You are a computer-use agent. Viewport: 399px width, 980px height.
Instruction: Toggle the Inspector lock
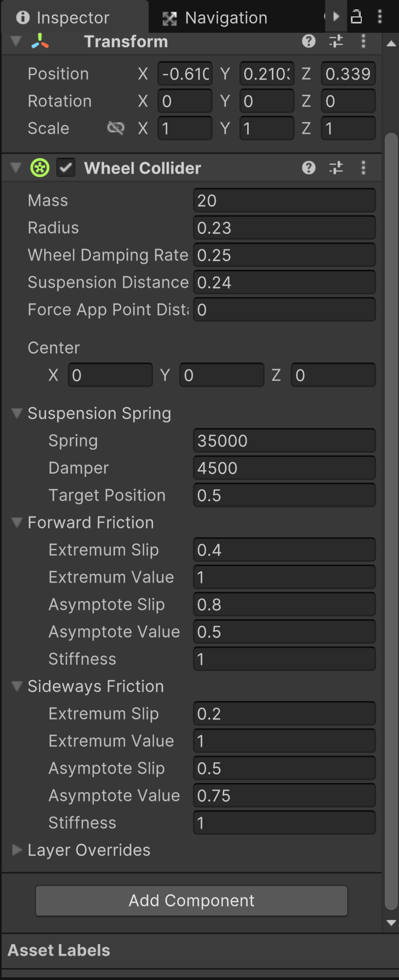(x=356, y=16)
